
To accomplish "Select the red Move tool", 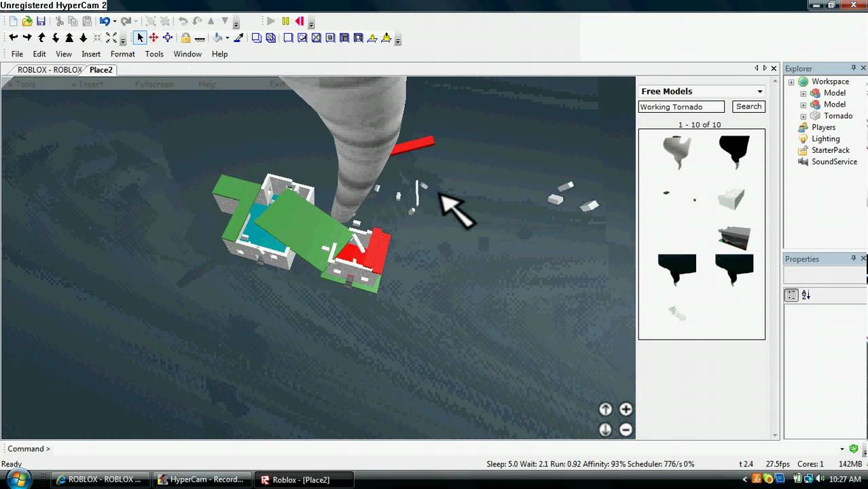I will click(153, 38).
